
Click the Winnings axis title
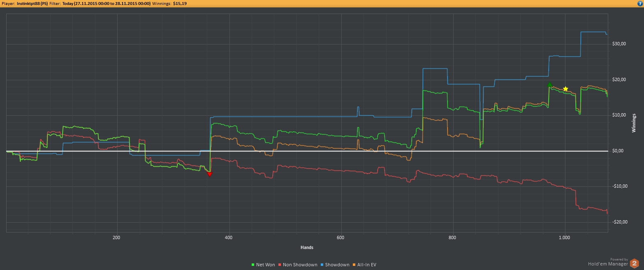[x=634, y=123]
